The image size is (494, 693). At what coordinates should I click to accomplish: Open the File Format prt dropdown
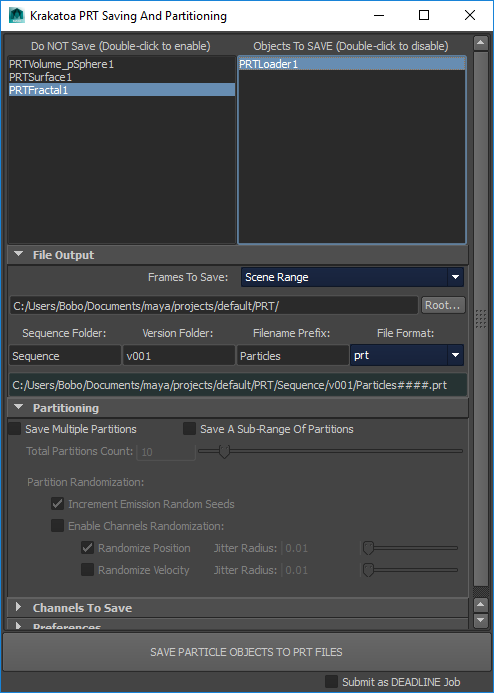pyautogui.click(x=407, y=355)
